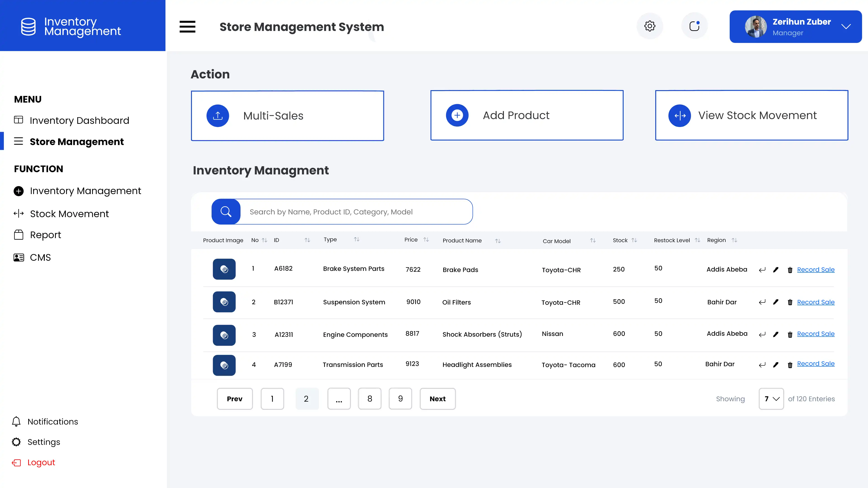This screenshot has height=488, width=868.
Task: Open the entries-per-page dropdown showing 7
Action: click(771, 399)
